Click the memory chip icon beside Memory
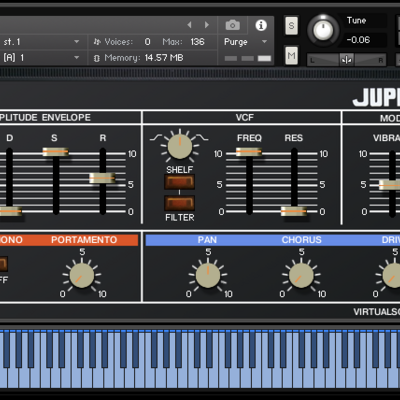 click(x=97, y=58)
